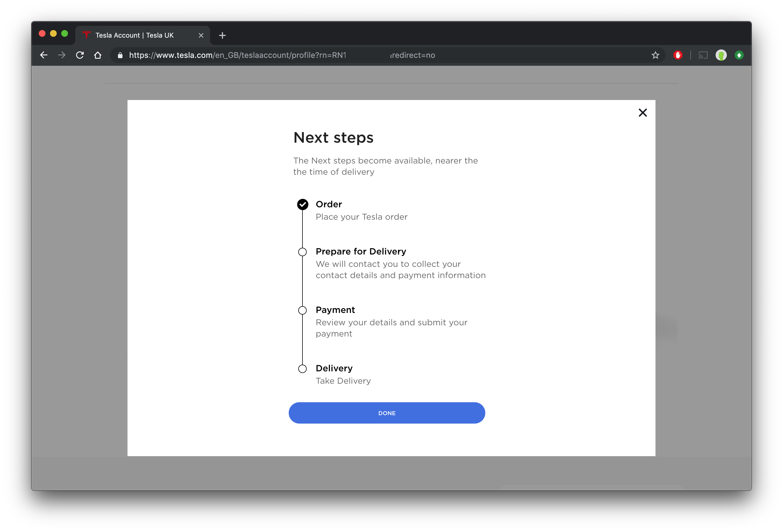Go back with the browser back arrow
783x532 pixels.
point(44,55)
